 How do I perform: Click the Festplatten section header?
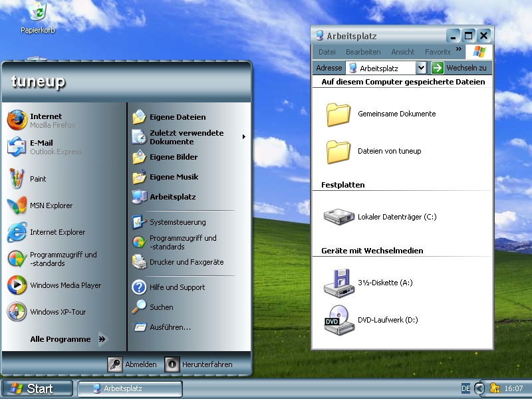(343, 185)
